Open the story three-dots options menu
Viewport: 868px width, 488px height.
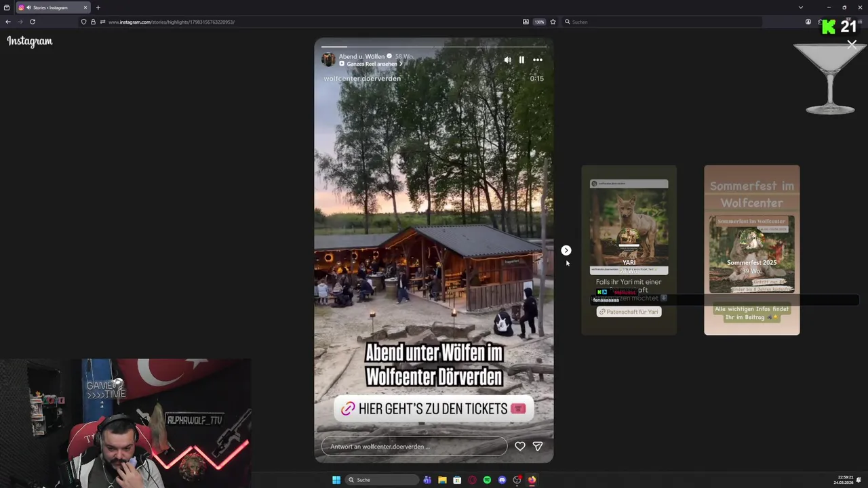pos(537,60)
